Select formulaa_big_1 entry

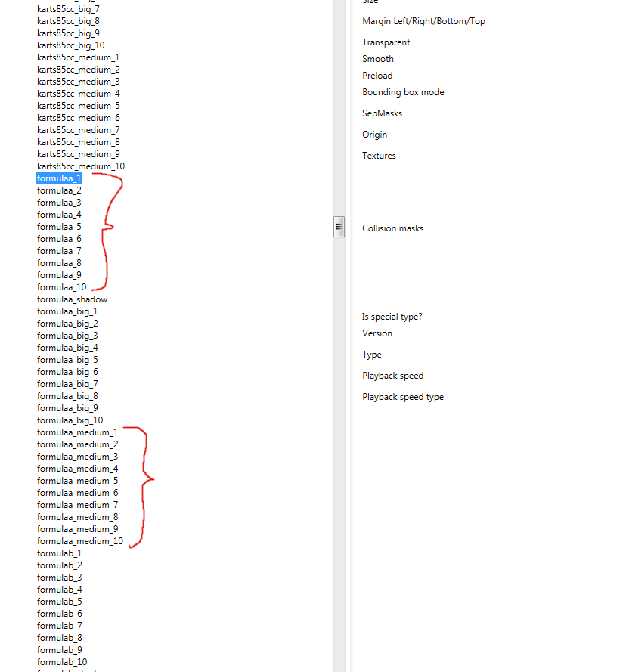tap(67, 311)
